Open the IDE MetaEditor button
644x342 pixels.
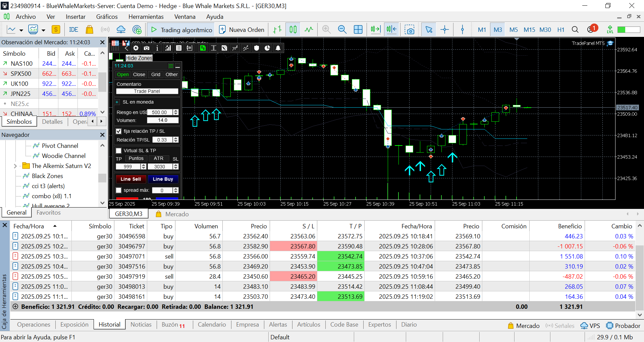coord(73,30)
